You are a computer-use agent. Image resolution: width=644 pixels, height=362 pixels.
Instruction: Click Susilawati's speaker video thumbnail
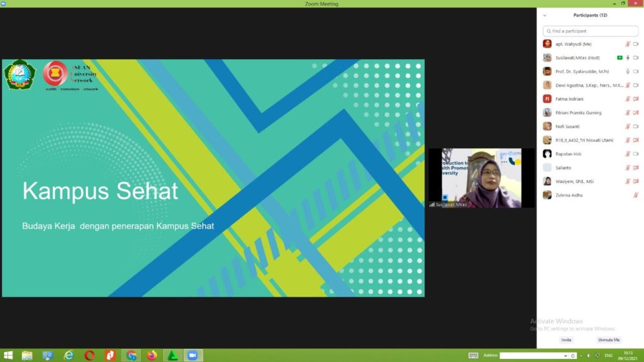(481, 178)
